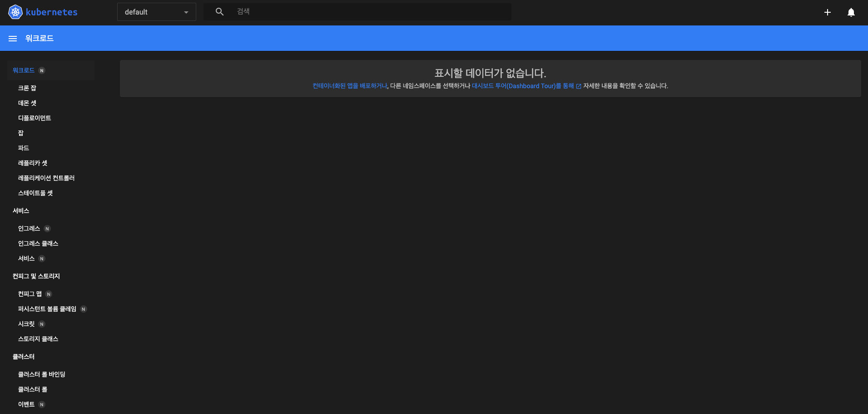The image size is (868, 414).
Task: Open 데몬 셋 in sidebar
Action: tap(27, 103)
